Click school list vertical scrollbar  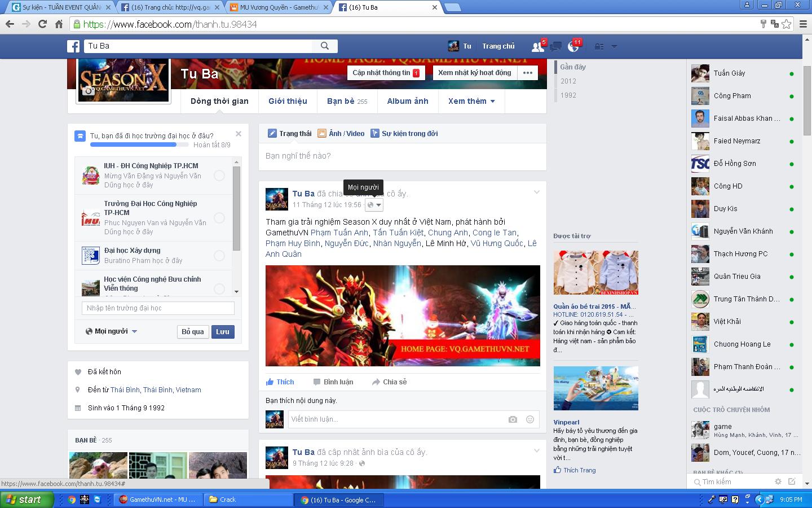236,209
